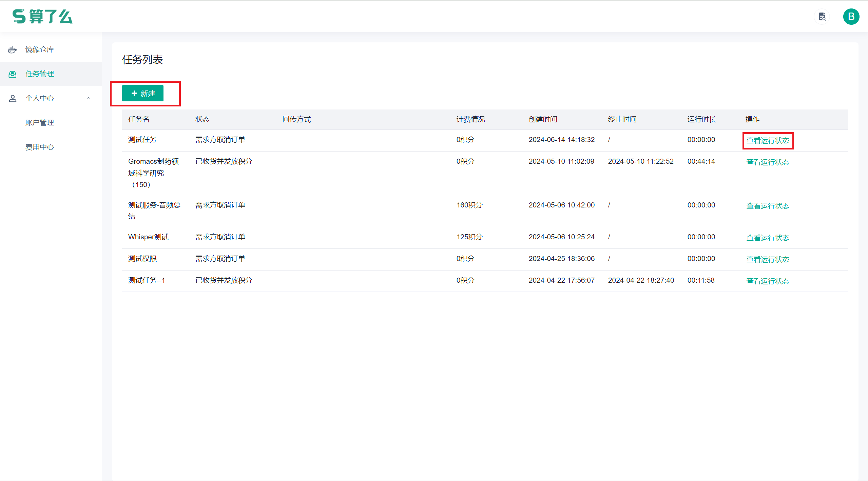Select task name 测试任务--1
Screen dimensions: 868x481
pyautogui.click(x=147, y=280)
